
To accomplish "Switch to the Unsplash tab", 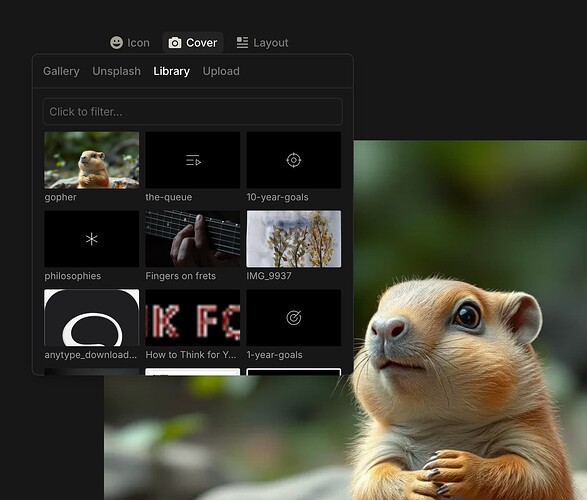I will (116, 71).
